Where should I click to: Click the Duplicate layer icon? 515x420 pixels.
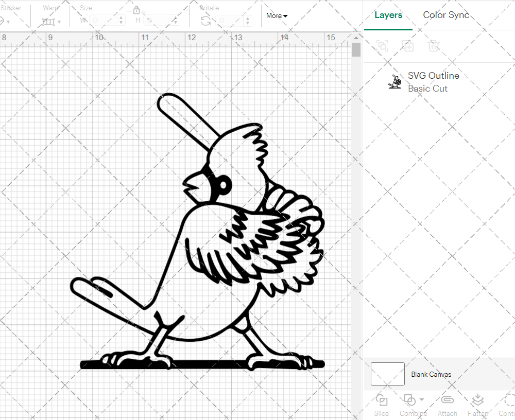(408, 46)
